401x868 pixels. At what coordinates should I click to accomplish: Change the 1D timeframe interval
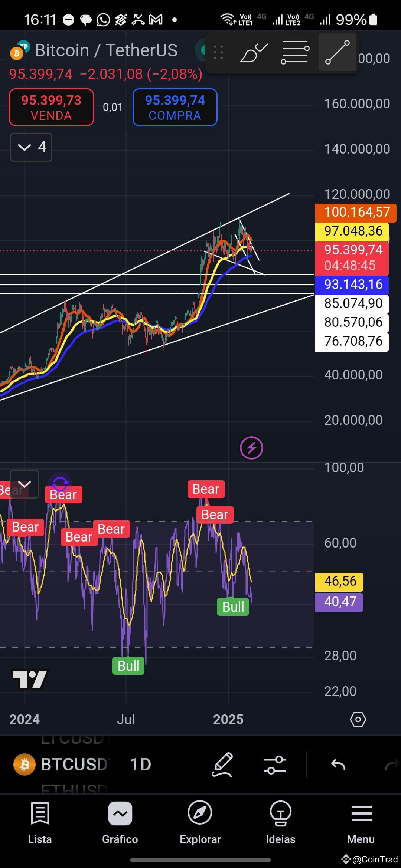click(x=141, y=765)
